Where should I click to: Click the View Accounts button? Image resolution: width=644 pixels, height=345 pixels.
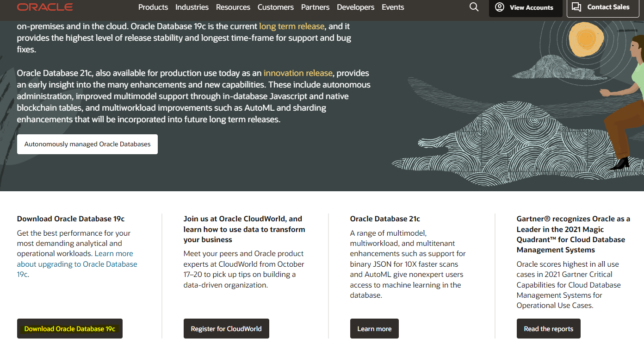[526, 7]
